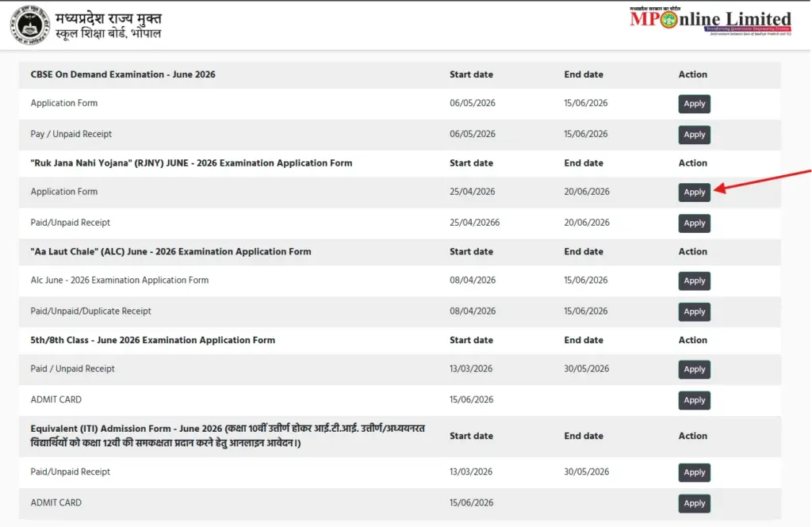Select the heading "CBSE On Demand Examination - June 2026"
The height and width of the screenshot is (527, 812).
123,74
